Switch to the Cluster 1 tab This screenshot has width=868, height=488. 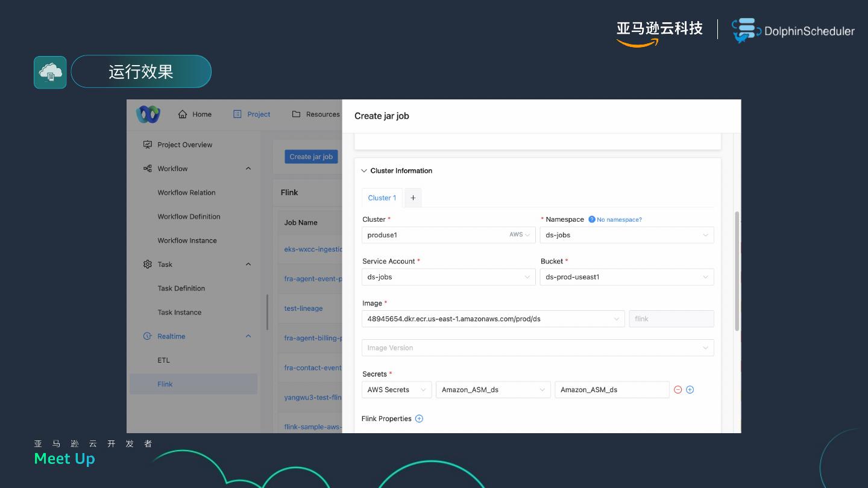point(382,198)
